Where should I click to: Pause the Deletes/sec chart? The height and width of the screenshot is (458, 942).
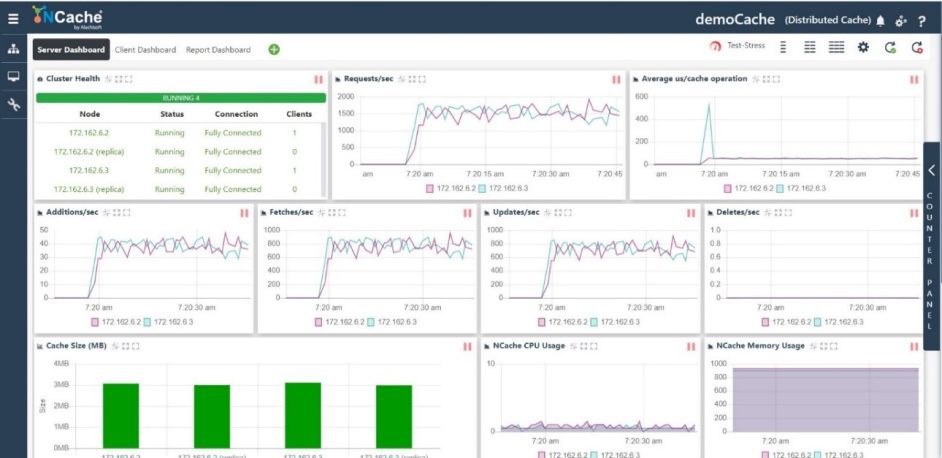click(x=914, y=213)
